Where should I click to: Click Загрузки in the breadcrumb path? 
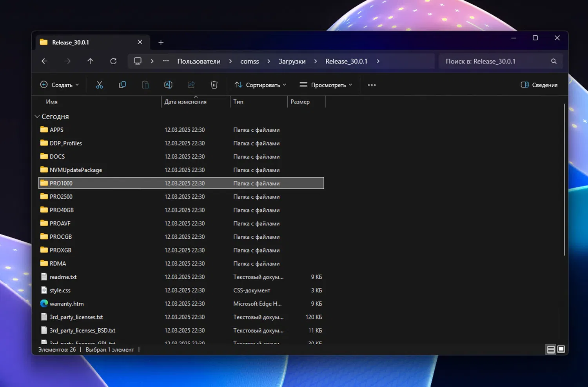point(292,61)
